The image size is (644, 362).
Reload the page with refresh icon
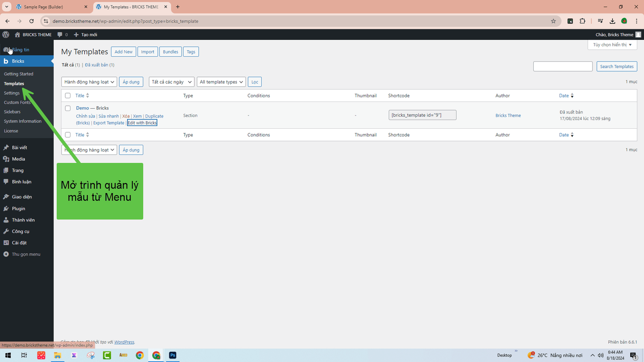coord(31,21)
